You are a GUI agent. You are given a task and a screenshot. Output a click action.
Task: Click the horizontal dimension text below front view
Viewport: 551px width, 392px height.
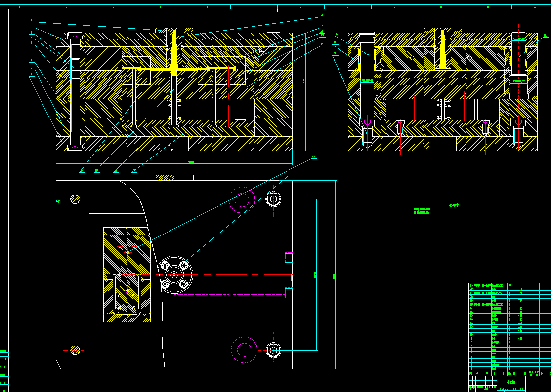tap(191, 162)
